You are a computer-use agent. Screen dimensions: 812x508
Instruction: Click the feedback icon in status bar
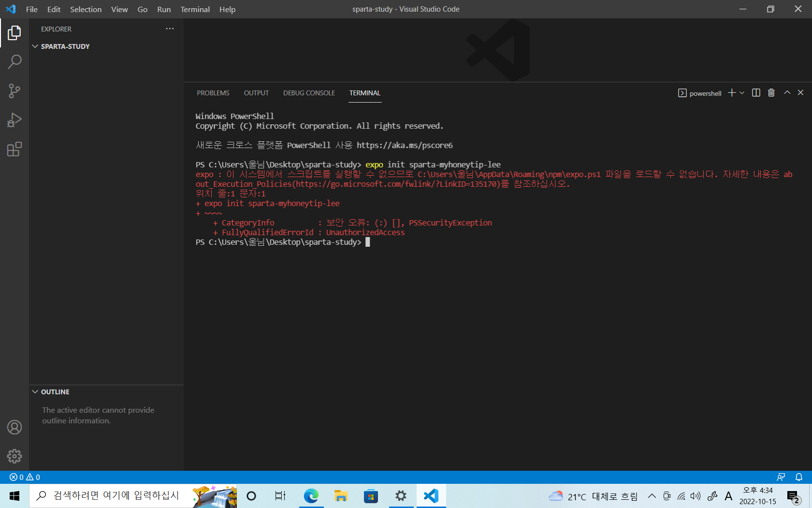781,477
